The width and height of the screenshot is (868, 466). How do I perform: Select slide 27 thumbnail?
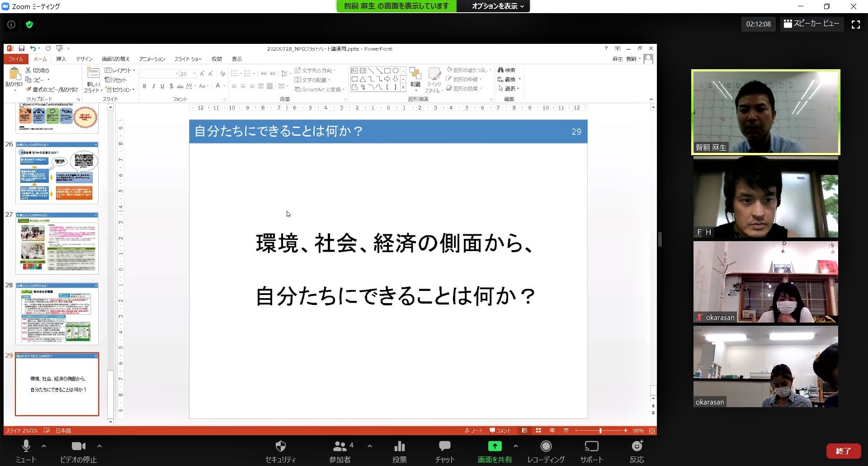[x=57, y=243]
